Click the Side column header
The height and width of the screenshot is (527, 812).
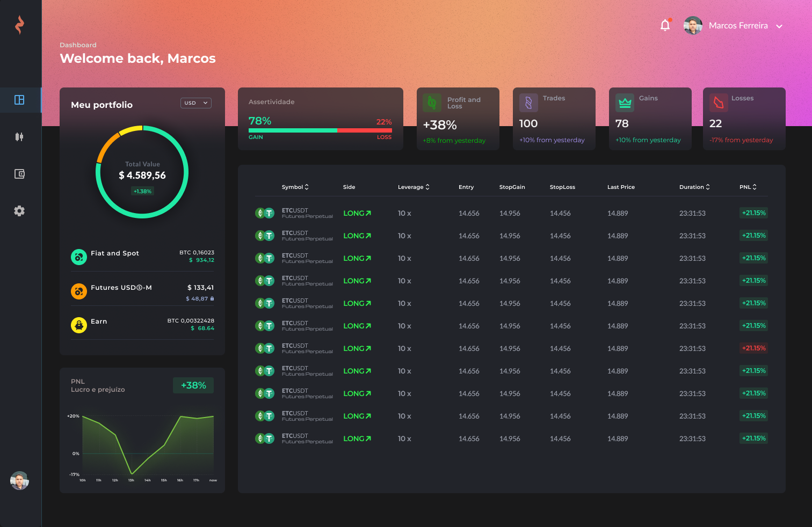coord(349,187)
